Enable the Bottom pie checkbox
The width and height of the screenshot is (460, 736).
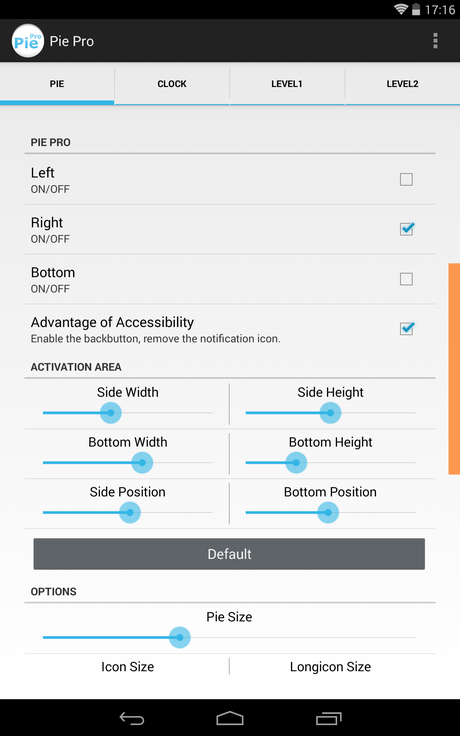[406, 279]
